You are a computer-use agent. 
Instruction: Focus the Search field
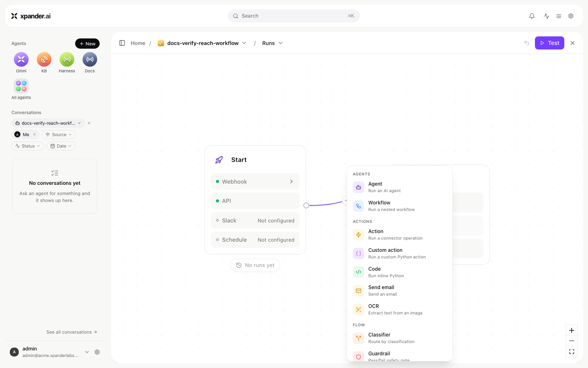[x=294, y=16]
